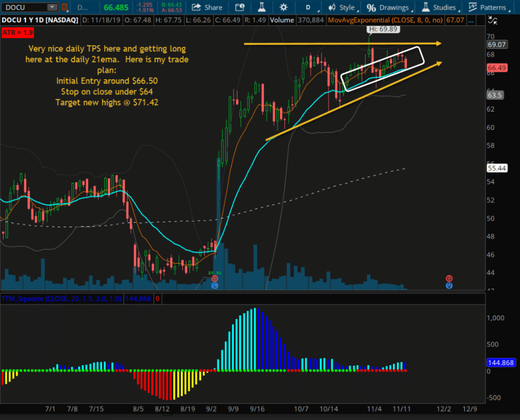This screenshot has height=420, width=520.
Task: Click the red 0 value beside TTM_Squeeze
Action: click(x=157, y=299)
